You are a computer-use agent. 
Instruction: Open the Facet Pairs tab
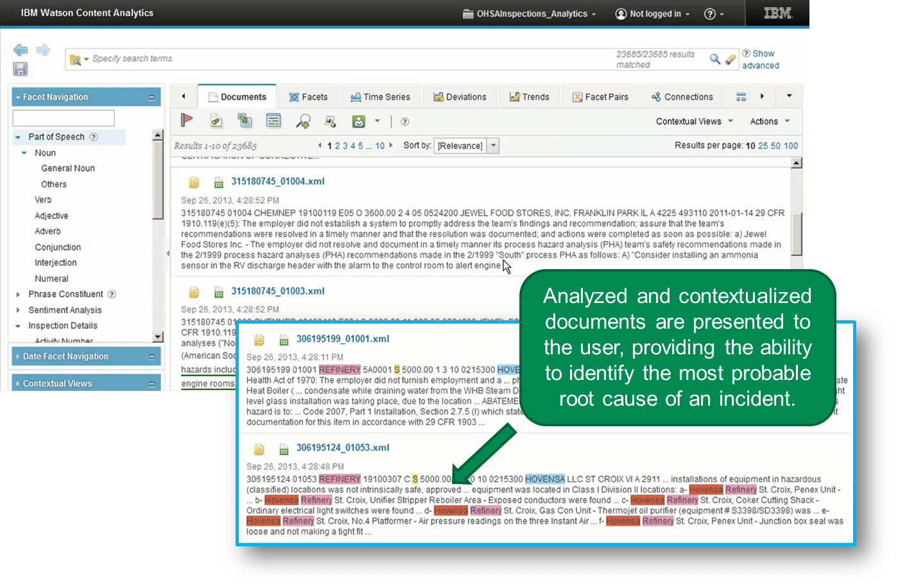point(600,97)
